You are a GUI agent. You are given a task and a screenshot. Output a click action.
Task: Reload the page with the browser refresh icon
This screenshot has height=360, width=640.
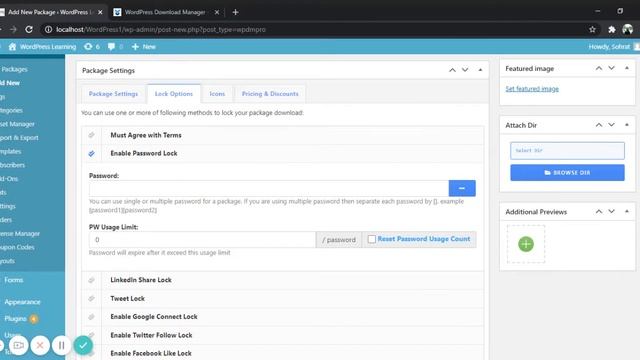coord(29,29)
